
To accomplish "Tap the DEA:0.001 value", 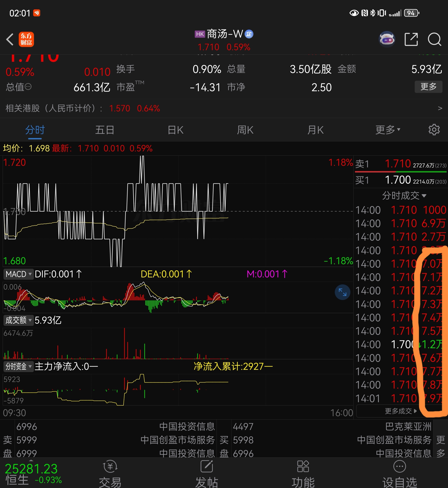I will 167,274.
